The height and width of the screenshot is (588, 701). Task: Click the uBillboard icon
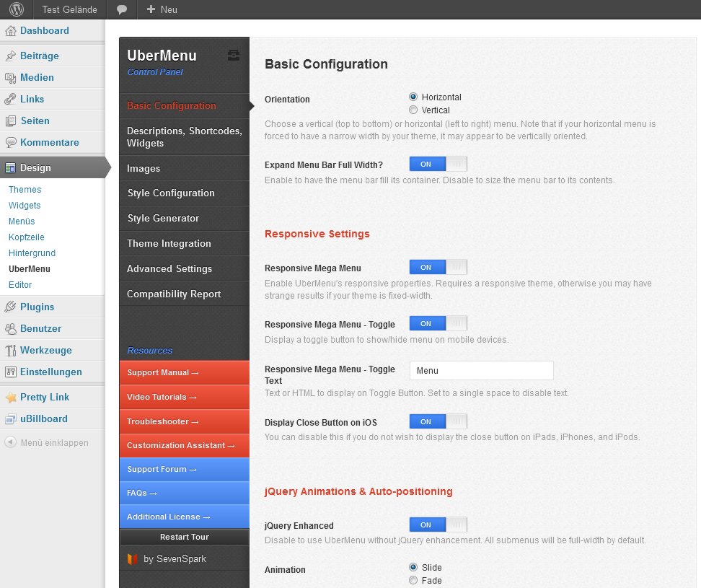tap(11, 419)
